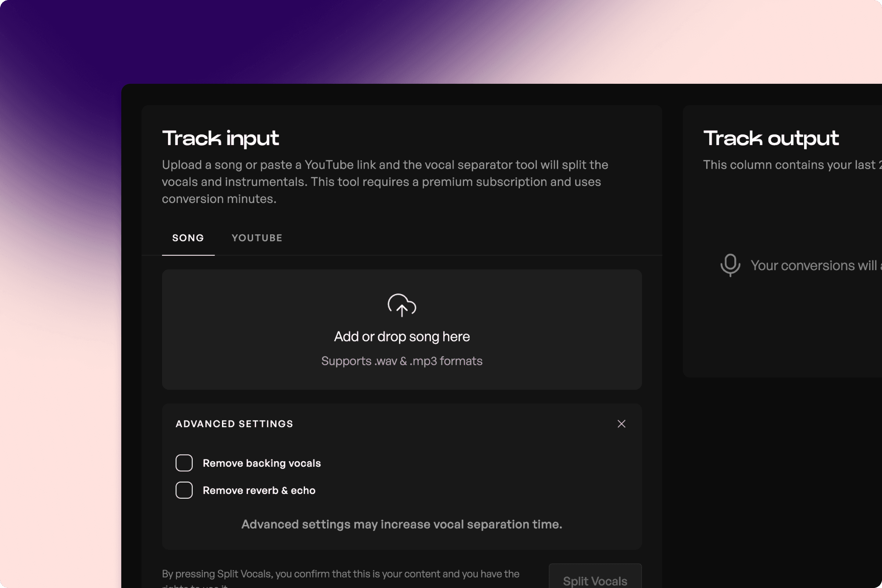882x588 pixels.
Task: Click 'This column contains your last' text
Action: (792, 165)
